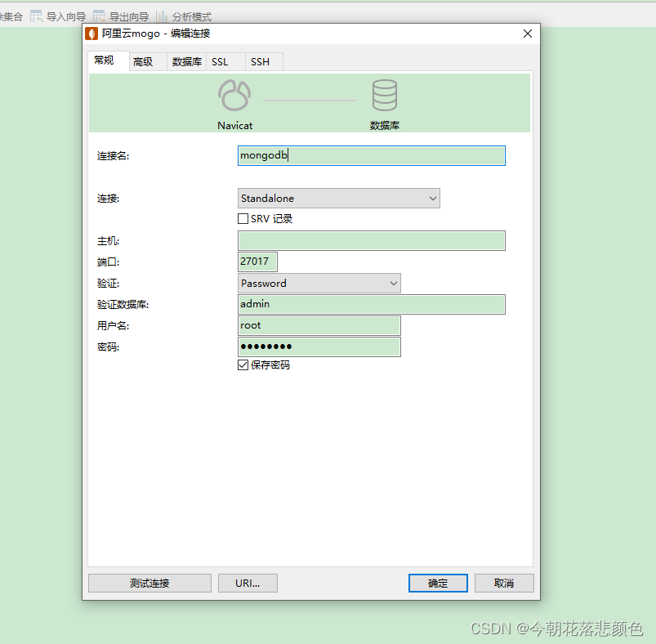Open the 导出向导 (Export Wizard) toolbar icon
Screen dimensions: 656x644
[101, 16]
